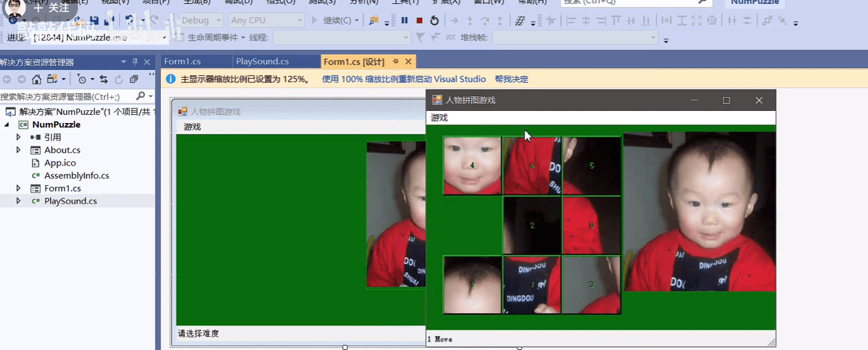Click Solution Explorer back arrow
This screenshot has height=350, width=868.
pyautogui.click(x=8, y=79)
